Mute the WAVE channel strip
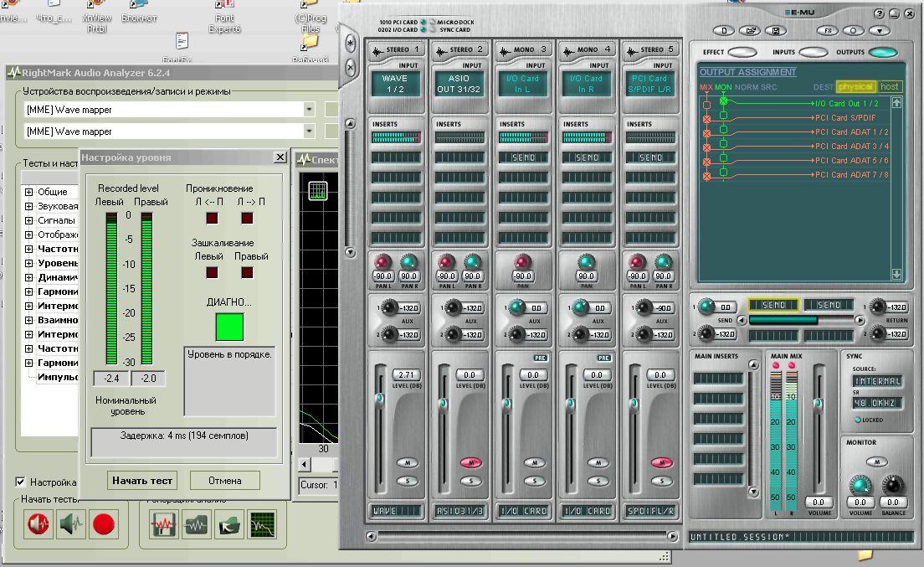This screenshot has width=924, height=567. (x=408, y=462)
